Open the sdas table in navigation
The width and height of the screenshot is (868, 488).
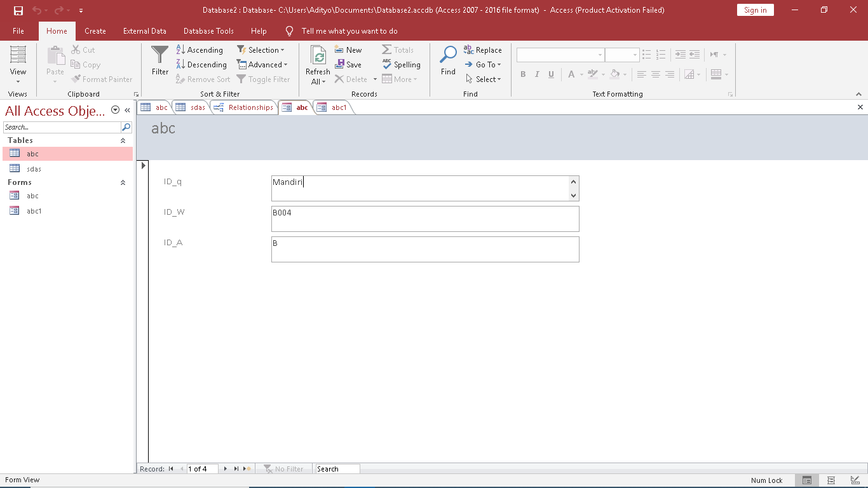pos(34,169)
